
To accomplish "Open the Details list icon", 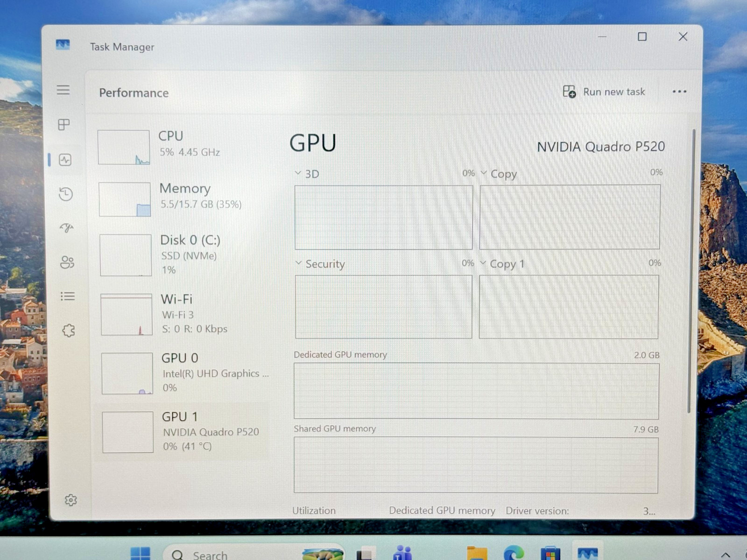I will click(x=68, y=296).
